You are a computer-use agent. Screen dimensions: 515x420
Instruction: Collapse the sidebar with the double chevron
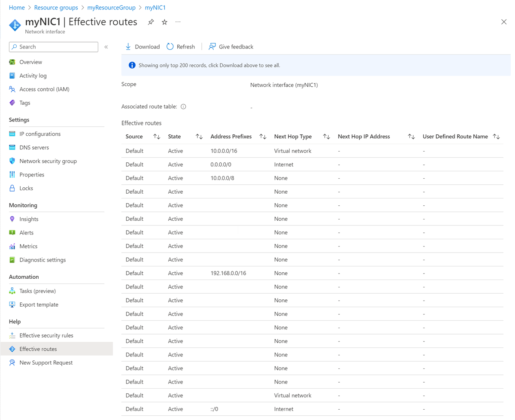tap(106, 47)
